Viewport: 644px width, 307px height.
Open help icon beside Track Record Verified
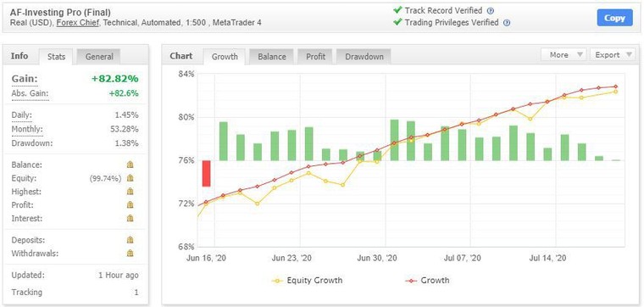click(491, 11)
